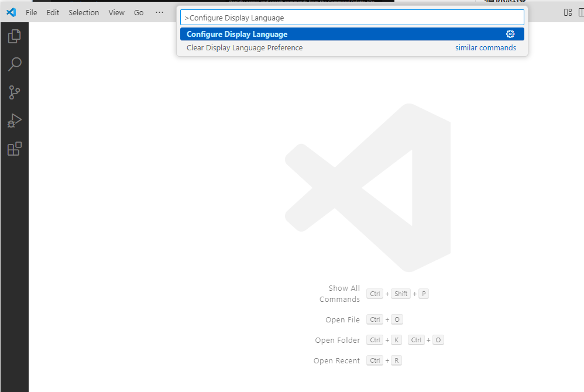Viewport: 584px width, 392px height.
Task: Open the Explorer view in activity bar
Action: pyautogui.click(x=14, y=36)
